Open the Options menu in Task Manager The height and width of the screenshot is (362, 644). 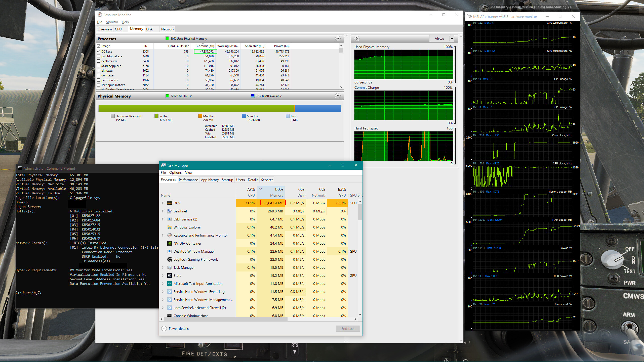[175, 172]
